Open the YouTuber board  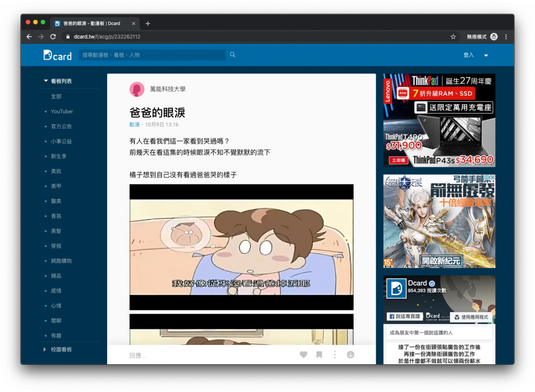pos(62,111)
